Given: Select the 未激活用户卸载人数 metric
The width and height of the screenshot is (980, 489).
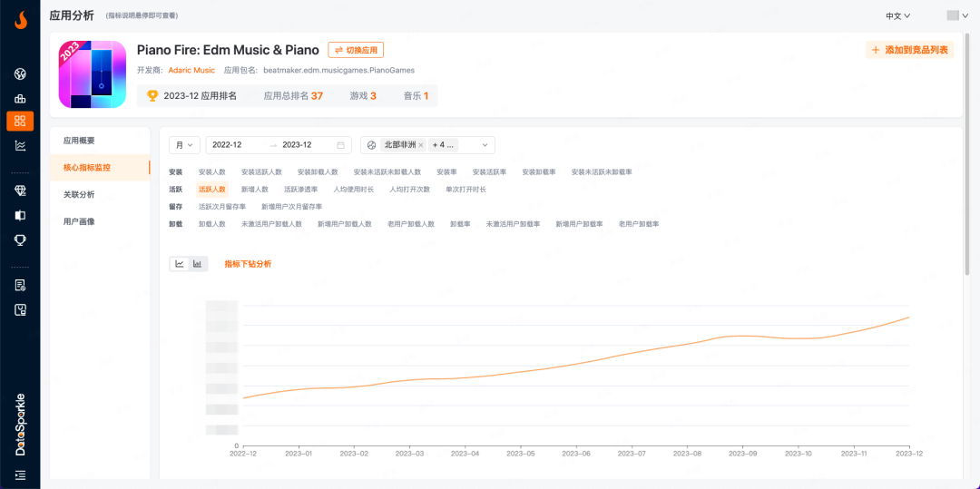Looking at the screenshot, I should [x=271, y=223].
